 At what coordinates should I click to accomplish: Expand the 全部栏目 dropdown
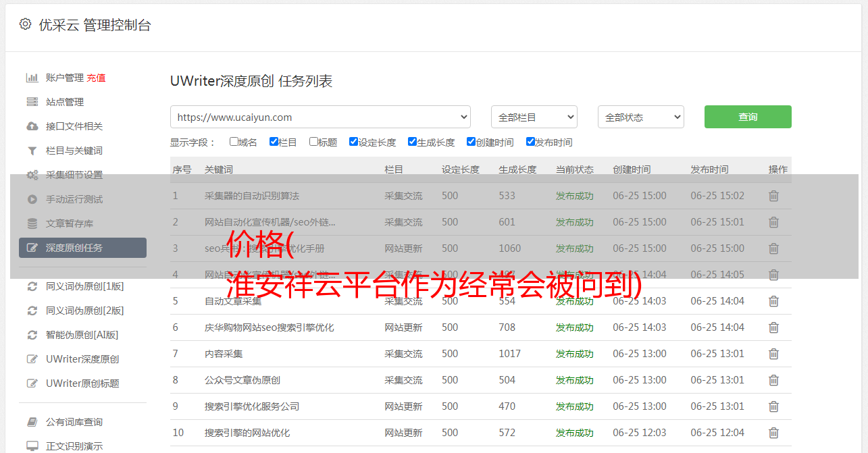pyautogui.click(x=534, y=117)
